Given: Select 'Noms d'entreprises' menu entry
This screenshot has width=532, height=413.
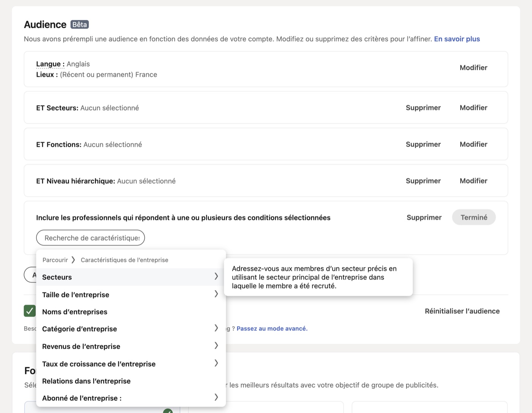Looking at the screenshot, I should tap(131, 312).
